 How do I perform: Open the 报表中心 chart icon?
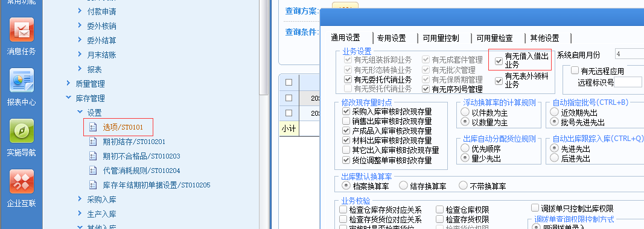[21, 80]
